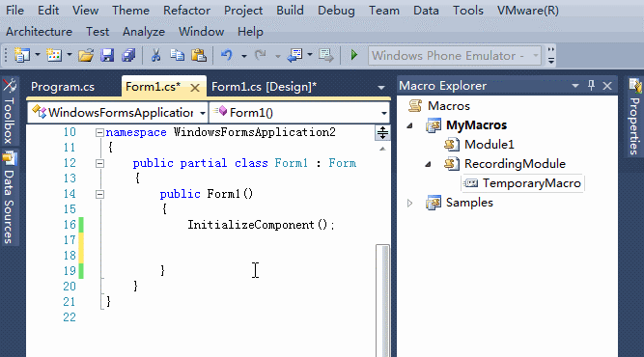644x357 pixels.
Task: Select the MyMacros project node
Action: coord(476,125)
